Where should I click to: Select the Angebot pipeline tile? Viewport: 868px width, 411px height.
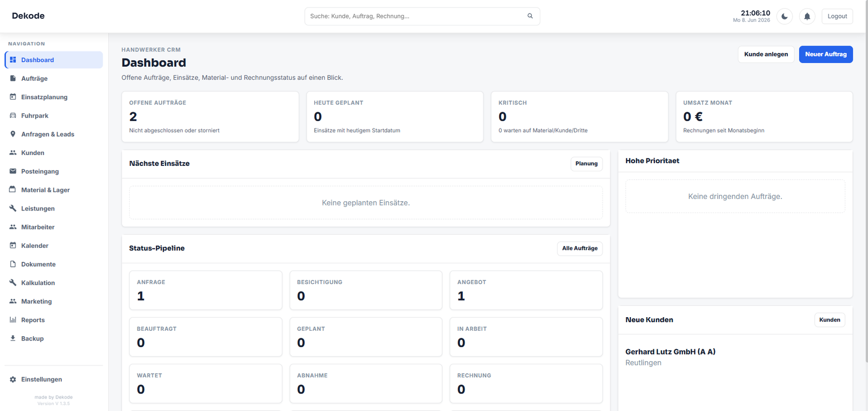tap(526, 290)
